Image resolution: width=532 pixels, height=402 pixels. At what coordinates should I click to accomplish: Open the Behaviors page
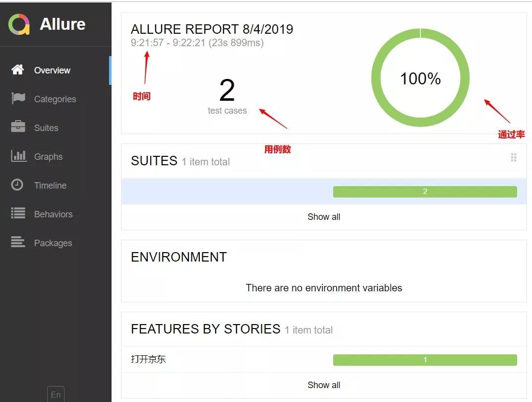pos(56,214)
